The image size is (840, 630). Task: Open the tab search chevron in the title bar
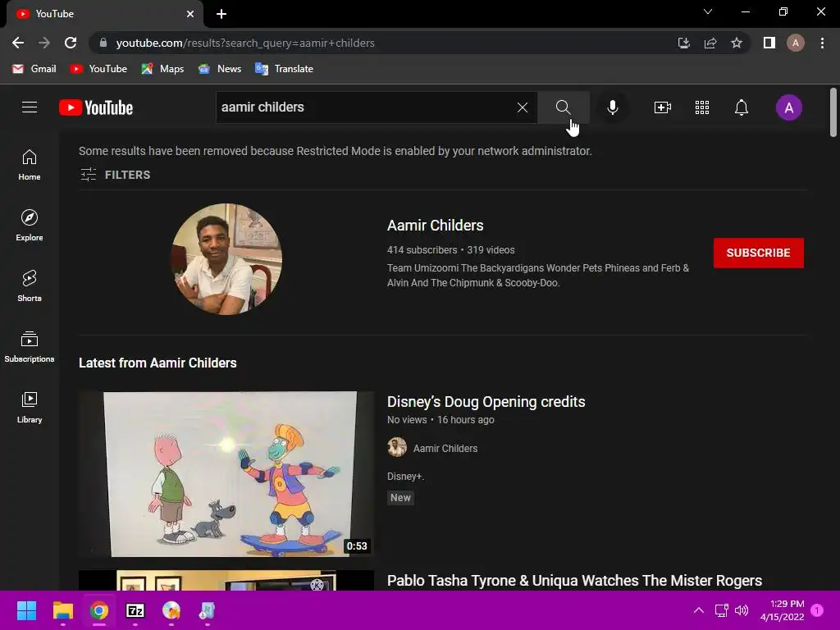click(708, 11)
